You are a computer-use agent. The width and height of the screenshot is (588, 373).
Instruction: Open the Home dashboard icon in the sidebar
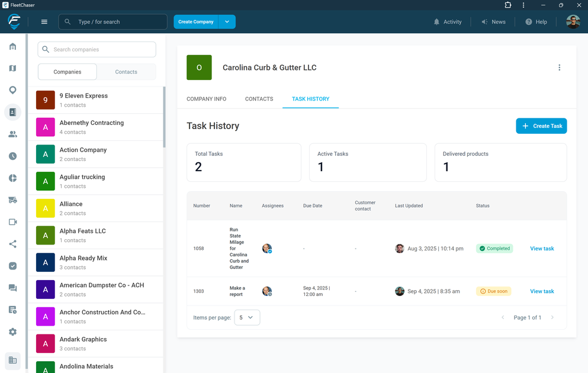point(12,46)
